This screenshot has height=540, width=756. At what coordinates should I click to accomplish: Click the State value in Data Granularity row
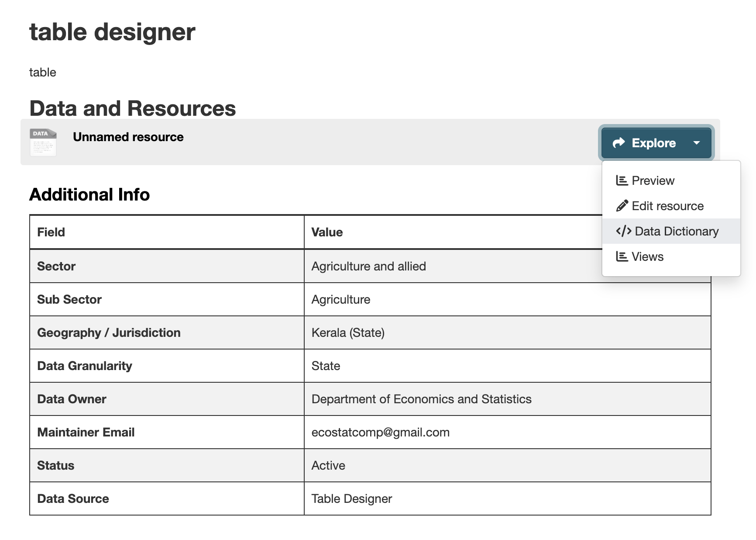pyautogui.click(x=326, y=366)
